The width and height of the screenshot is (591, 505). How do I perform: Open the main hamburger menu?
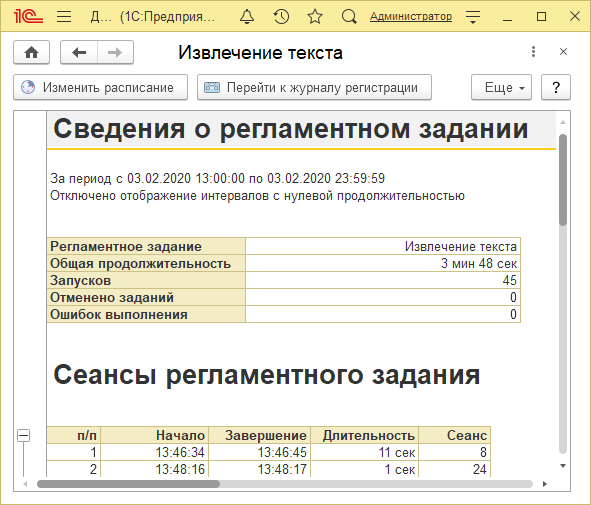point(64,17)
